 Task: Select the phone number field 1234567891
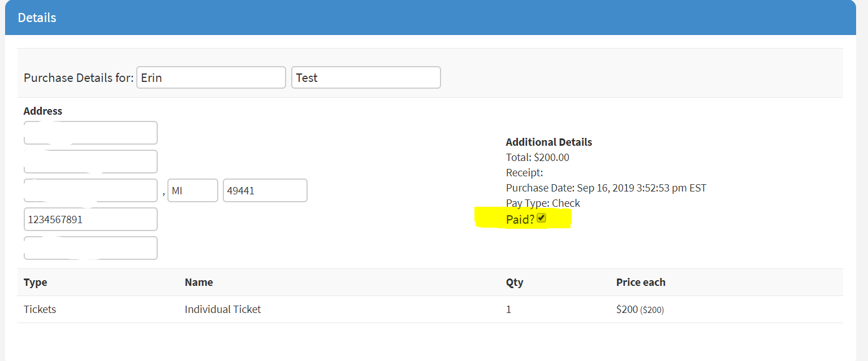click(90, 219)
